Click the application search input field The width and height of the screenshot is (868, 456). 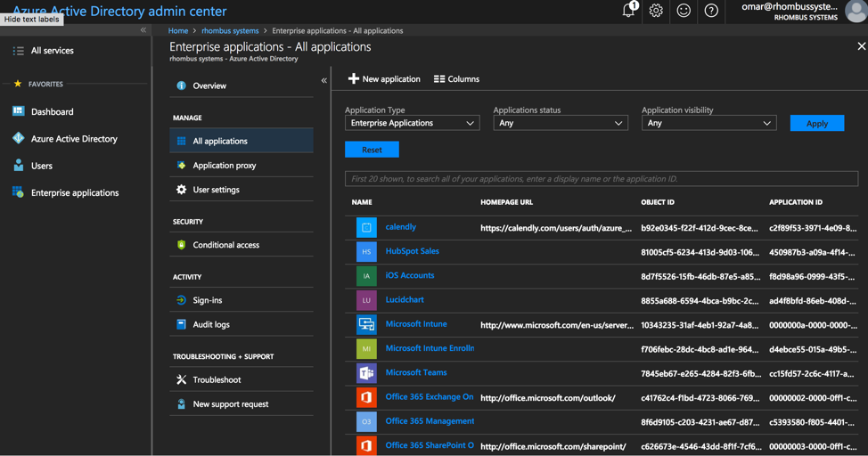[x=602, y=179]
